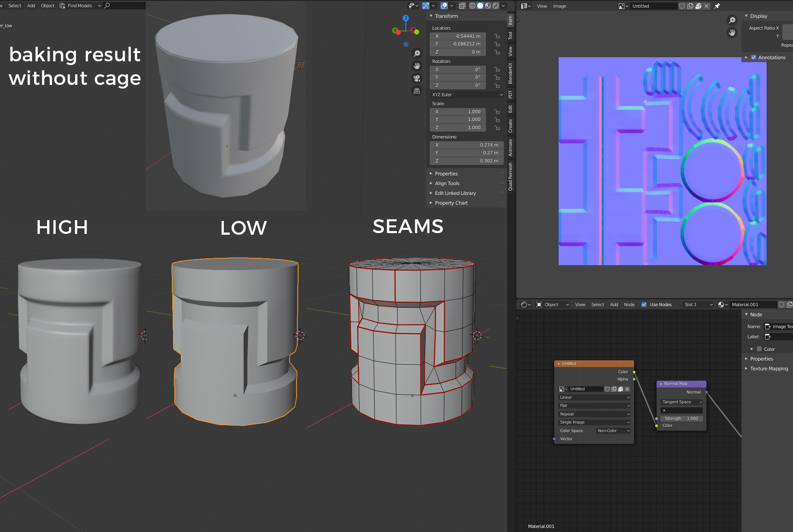The width and height of the screenshot is (793, 532).
Task: Toggle the camera view icon in viewport
Action: [x=417, y=78]
